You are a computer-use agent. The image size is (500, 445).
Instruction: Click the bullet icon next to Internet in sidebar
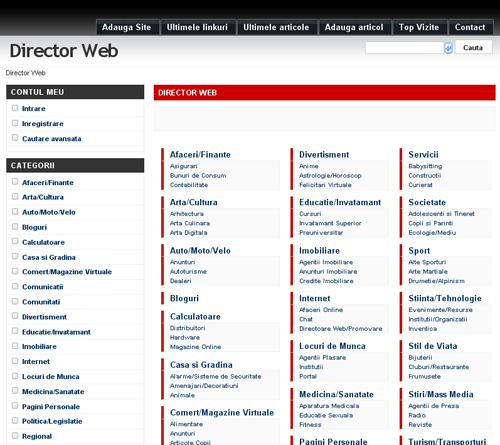point(15,361)
